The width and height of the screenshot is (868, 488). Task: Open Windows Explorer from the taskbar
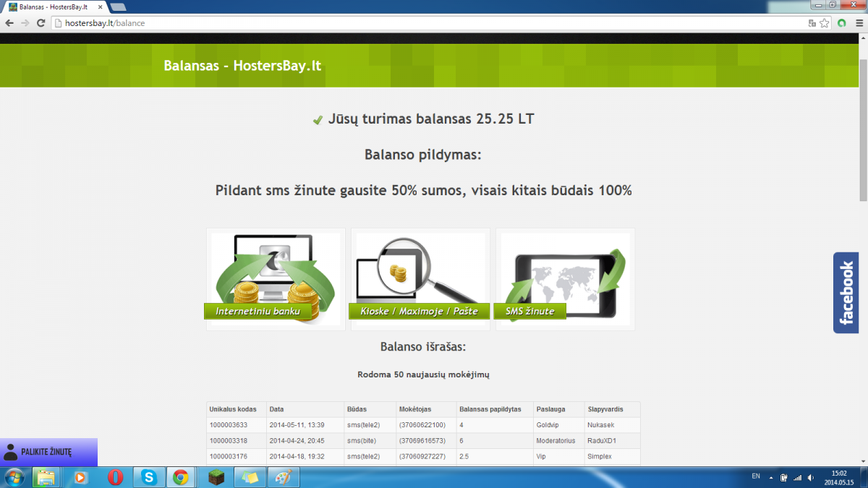(x=46, y=477)
